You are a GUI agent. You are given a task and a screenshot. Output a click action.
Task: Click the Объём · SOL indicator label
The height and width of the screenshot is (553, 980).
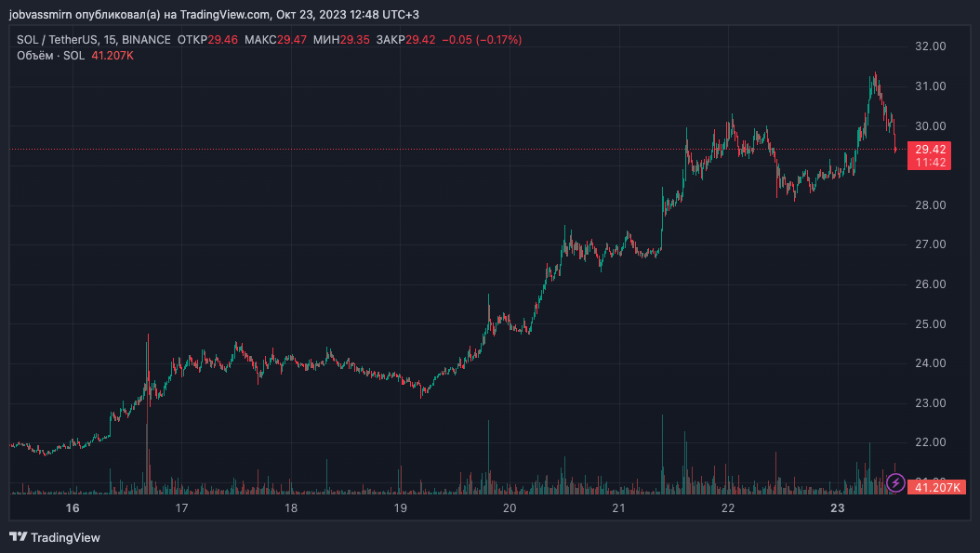pos(50,56)
